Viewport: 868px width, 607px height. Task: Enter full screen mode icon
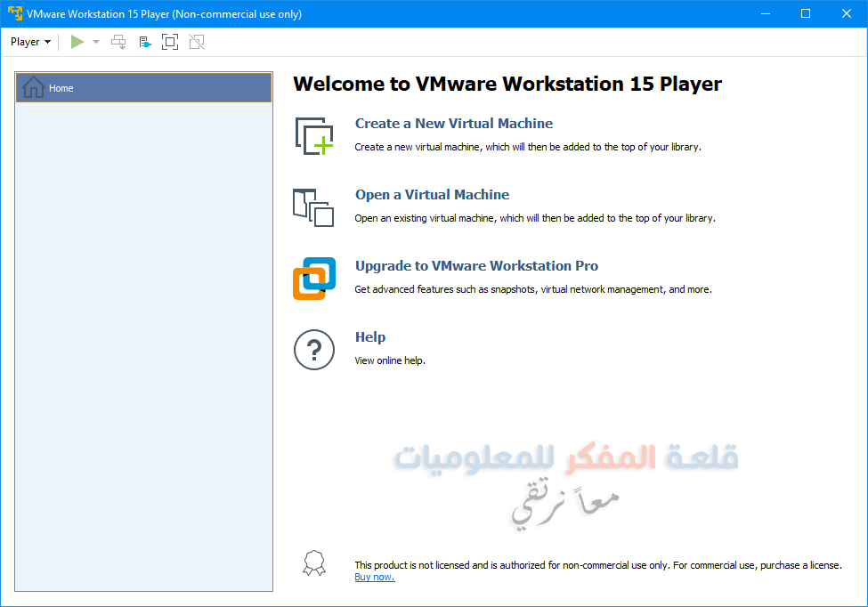[170, 42]
